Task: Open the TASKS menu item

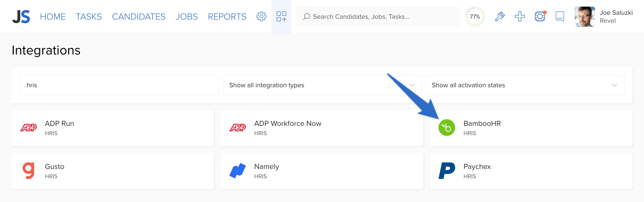Action: tap(89, 17)
